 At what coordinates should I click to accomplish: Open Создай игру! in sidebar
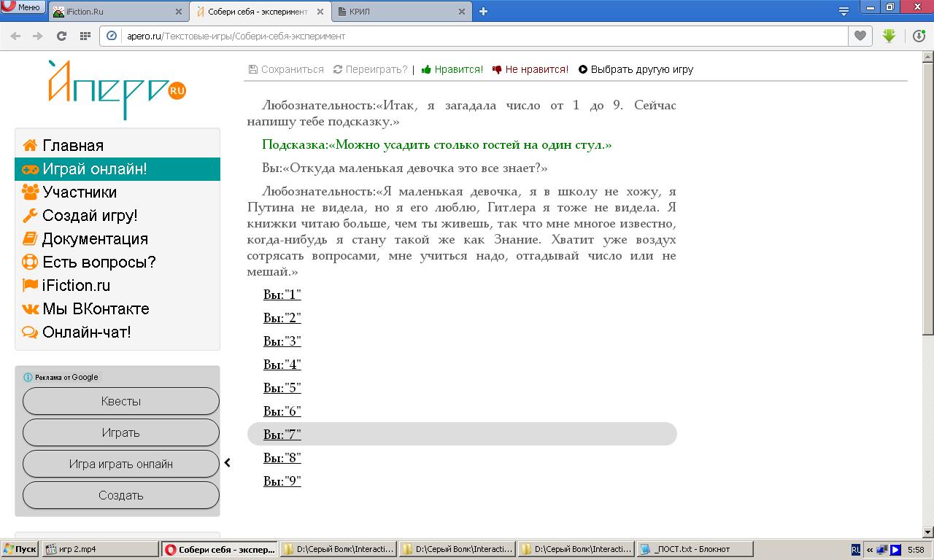[x=90, y=215]
